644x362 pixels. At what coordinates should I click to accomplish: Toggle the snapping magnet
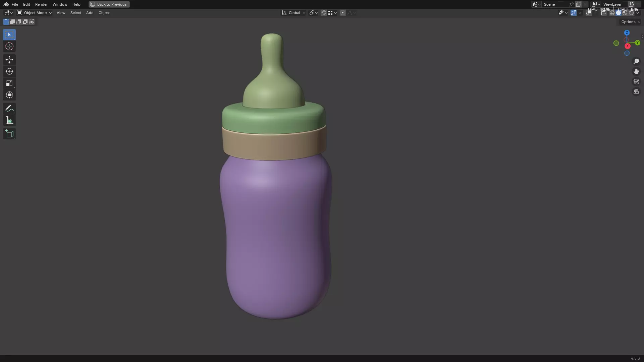click(x=324, y=13)
